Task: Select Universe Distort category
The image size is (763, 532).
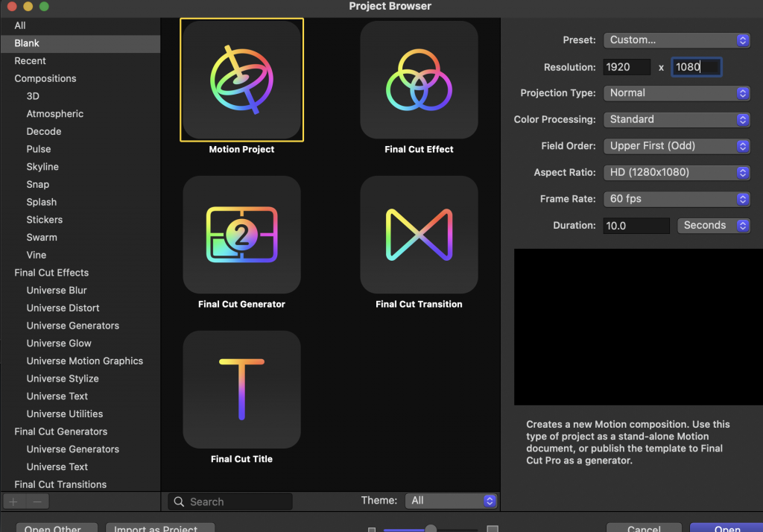Action: click(x=80, y=308)
